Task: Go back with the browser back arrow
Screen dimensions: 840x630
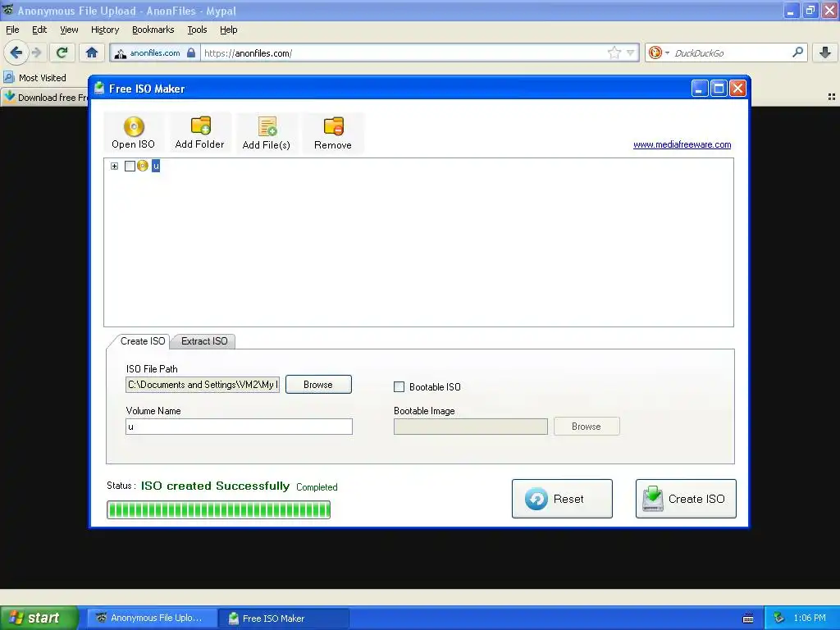Action: (x=16, y=52)
